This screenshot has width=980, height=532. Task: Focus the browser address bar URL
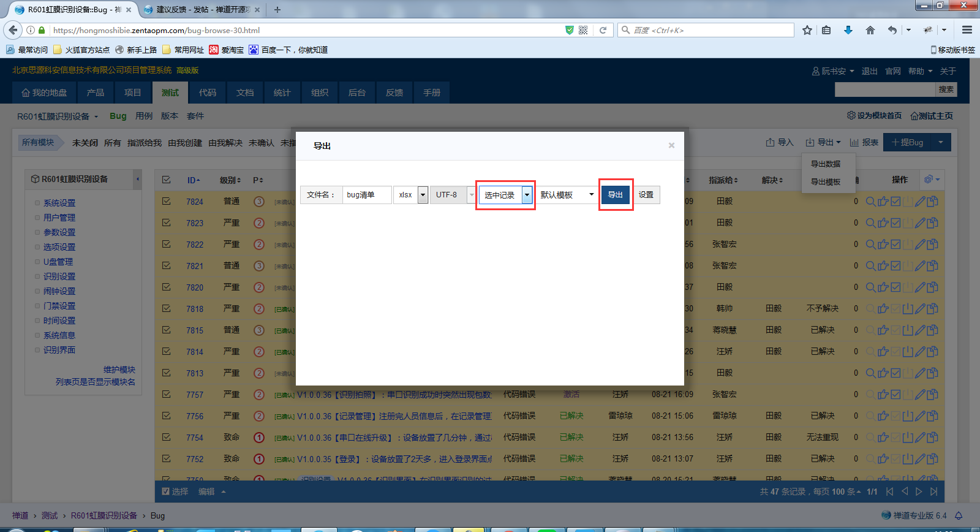tap(306, 30)
